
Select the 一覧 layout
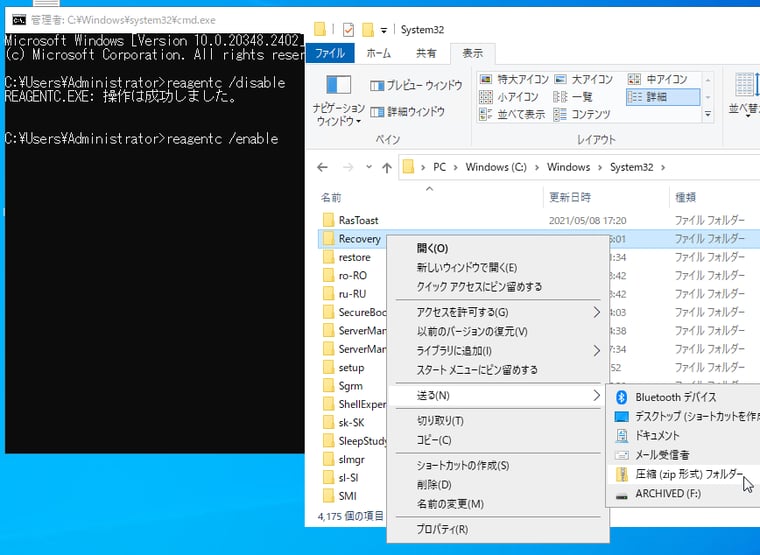click(x=573, y=97)
